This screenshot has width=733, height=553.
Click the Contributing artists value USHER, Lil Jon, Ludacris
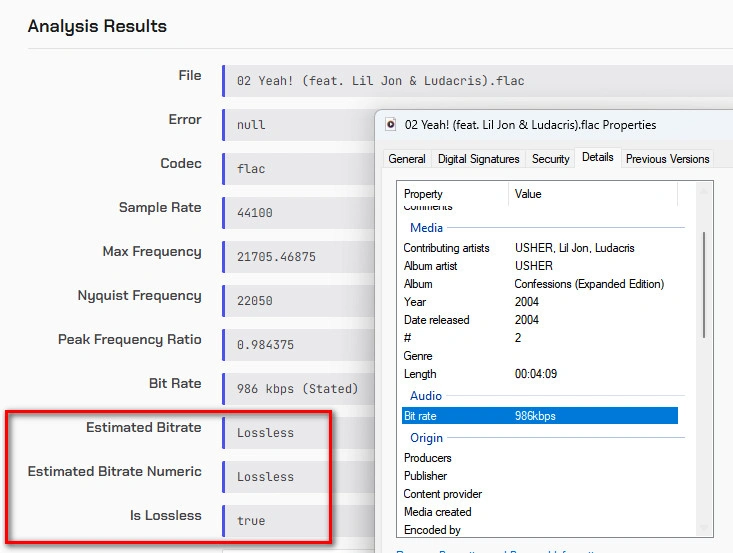pos(575,248)
